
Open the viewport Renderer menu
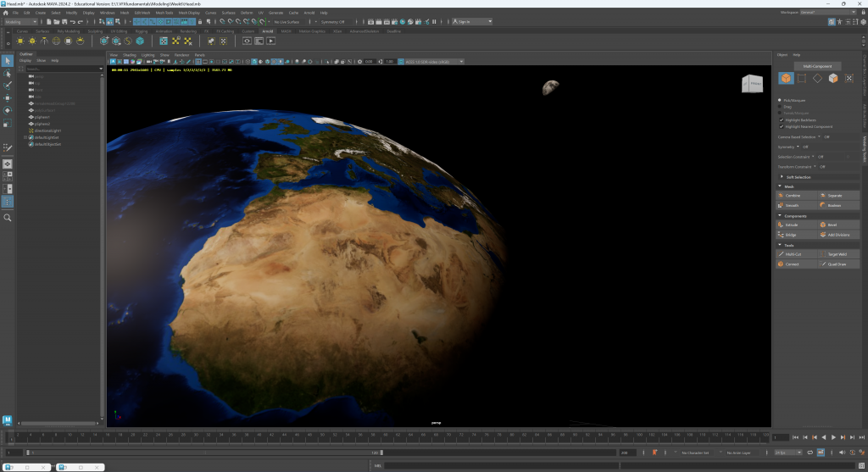(x=181, y=55)
